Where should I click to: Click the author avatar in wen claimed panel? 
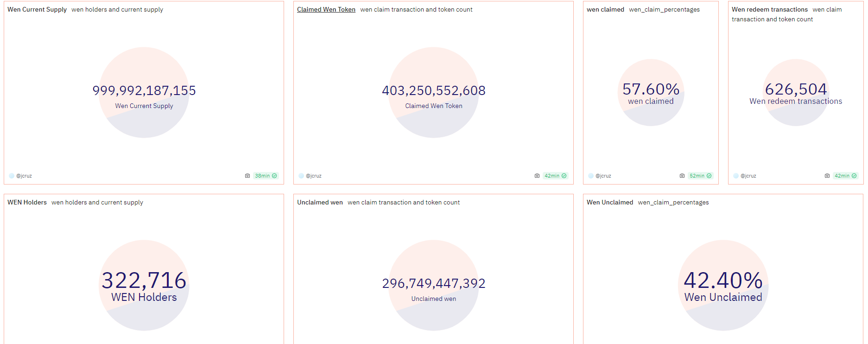pos(591,176)
